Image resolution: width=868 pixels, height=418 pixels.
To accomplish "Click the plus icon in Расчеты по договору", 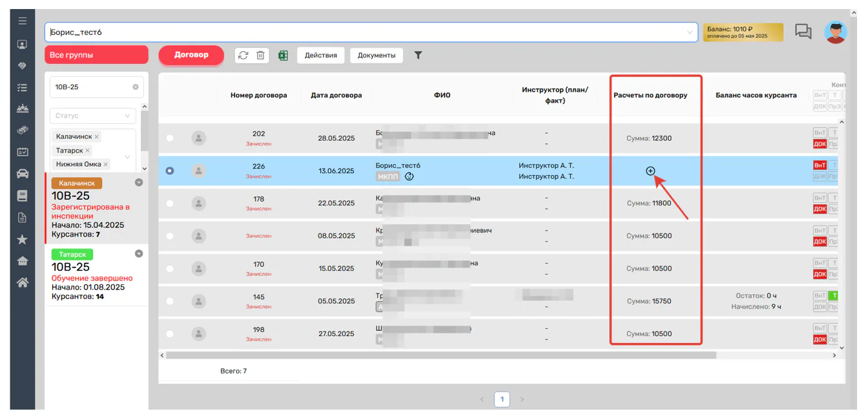I will [650, 171].
